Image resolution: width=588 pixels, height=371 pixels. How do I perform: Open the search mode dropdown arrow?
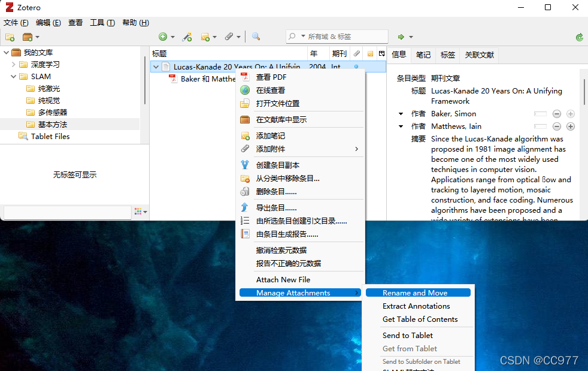point(303,36)
